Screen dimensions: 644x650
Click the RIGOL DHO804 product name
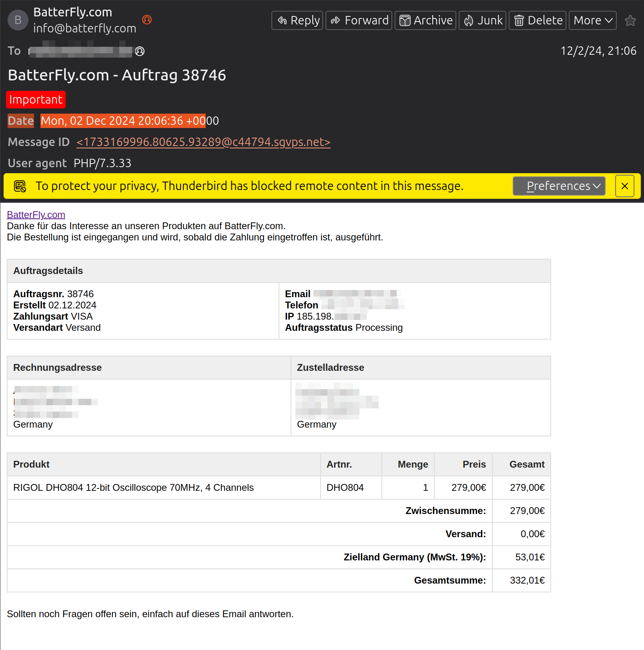coord(133,488)
